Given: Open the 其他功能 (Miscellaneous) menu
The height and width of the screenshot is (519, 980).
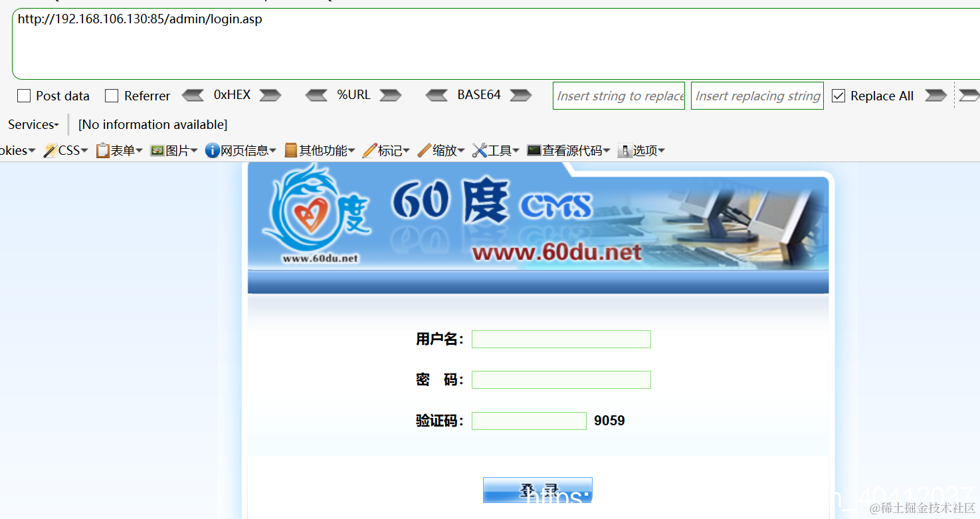Looking at the screenshot, I should [x=320, y=151].
